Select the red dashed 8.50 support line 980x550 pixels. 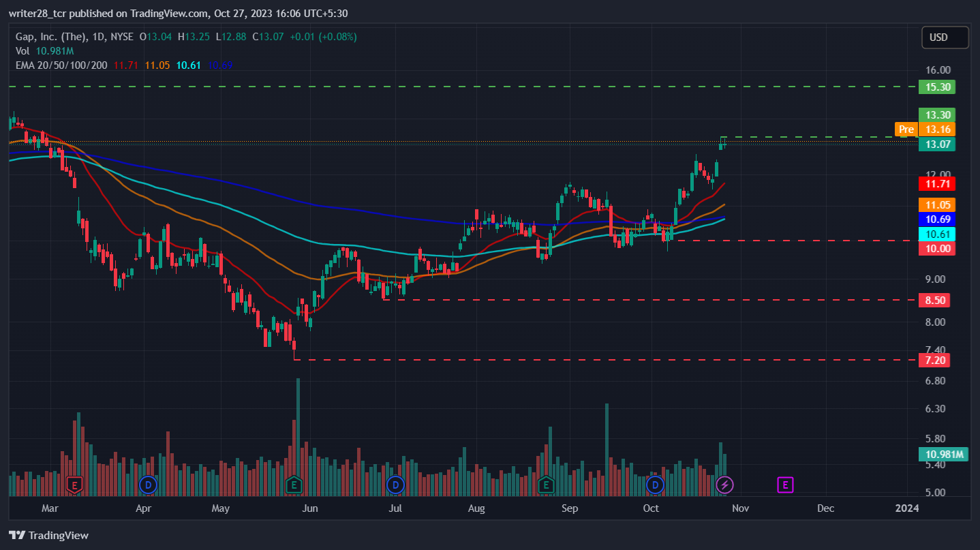(650, 300)
